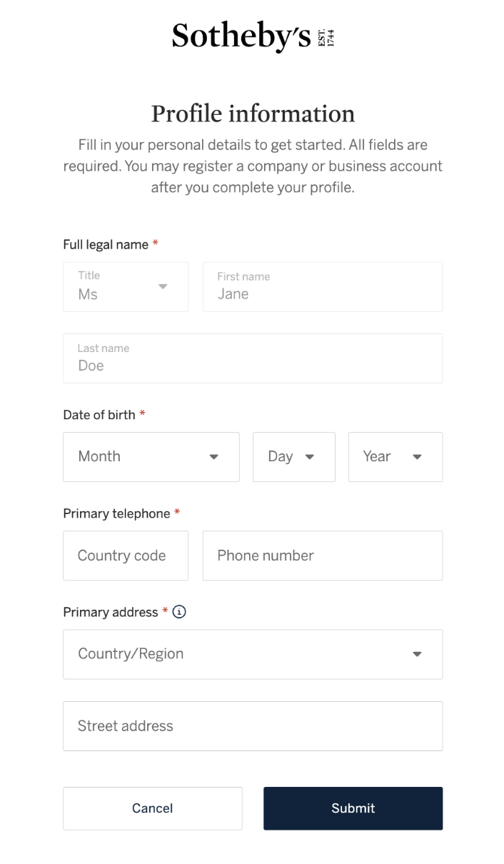Viewport: 504px width, 864px height.
Task: Click the Profile information heading
Action: (253, 114)
